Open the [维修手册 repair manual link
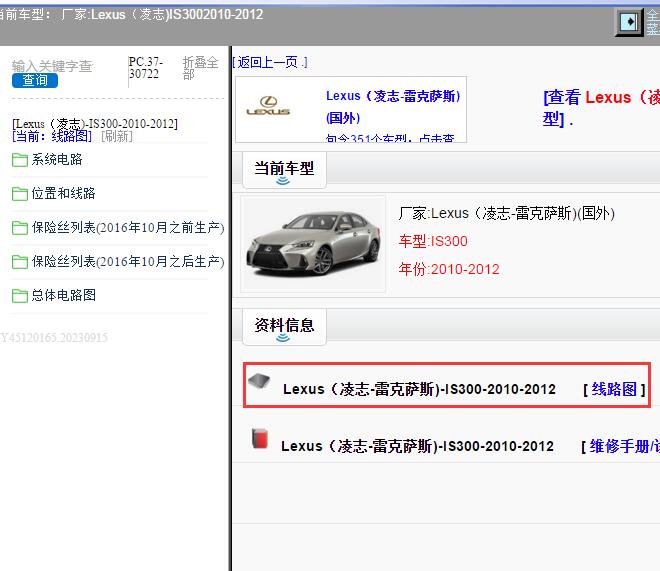The image size is (660, 571). point(620,446)
